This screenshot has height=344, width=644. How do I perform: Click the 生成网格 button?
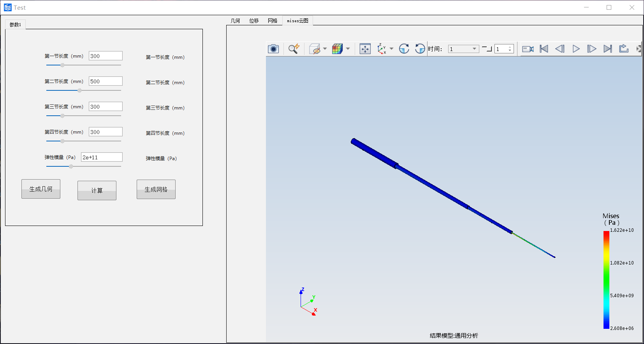pos(156,189)
